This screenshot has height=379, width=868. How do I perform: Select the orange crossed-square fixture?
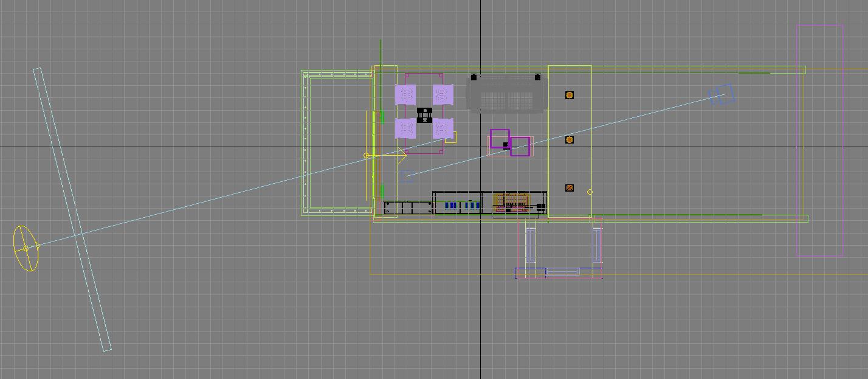pyautogui.click(x=570, y=188)
